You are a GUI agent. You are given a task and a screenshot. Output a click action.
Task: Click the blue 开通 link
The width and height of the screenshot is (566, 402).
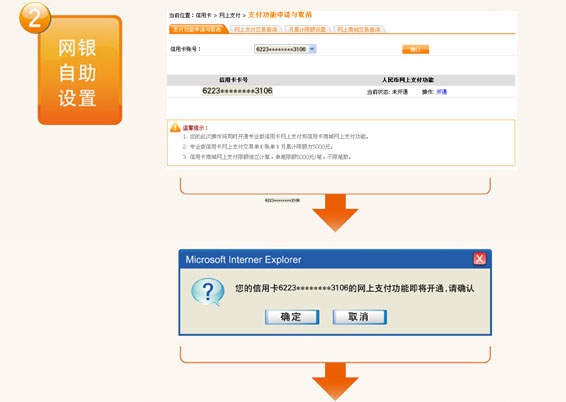pos(441,92)
